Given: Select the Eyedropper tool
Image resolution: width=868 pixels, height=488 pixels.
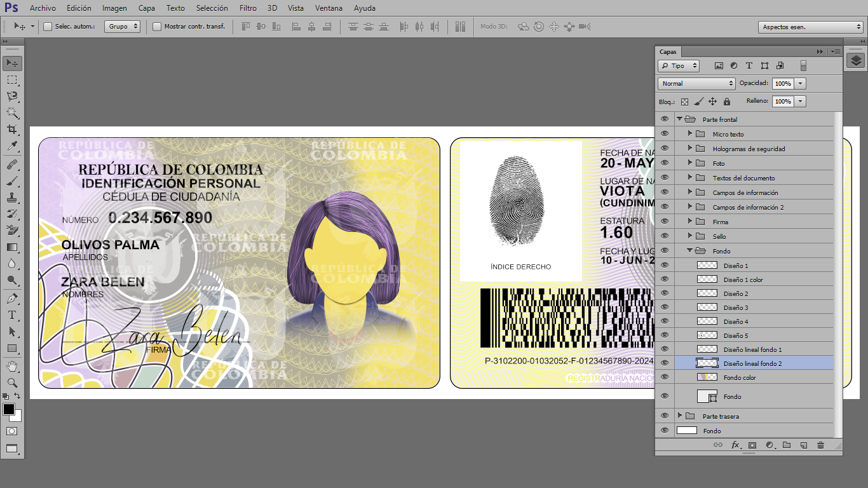Looking at the screenshot, I should [12, 146].
